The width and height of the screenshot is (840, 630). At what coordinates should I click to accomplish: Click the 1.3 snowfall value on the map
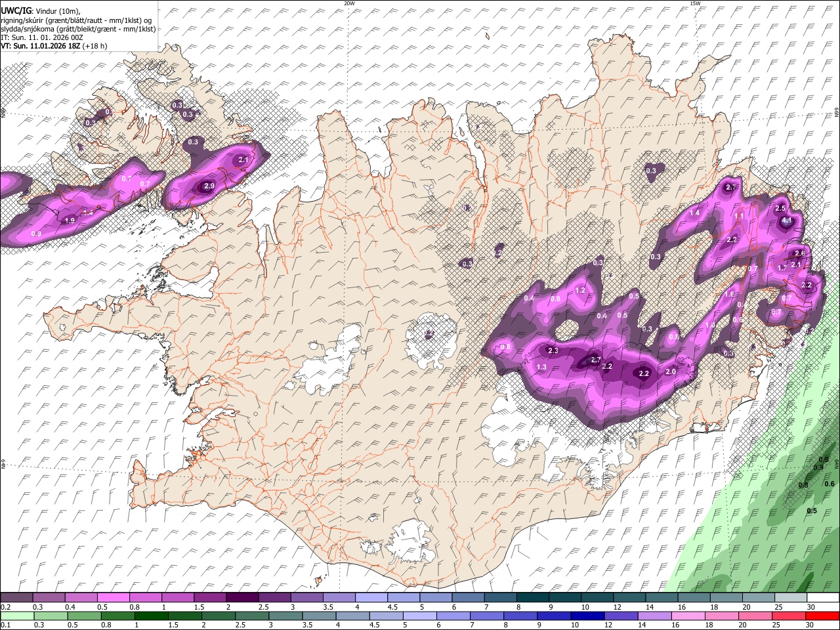[x=542, y=367]
